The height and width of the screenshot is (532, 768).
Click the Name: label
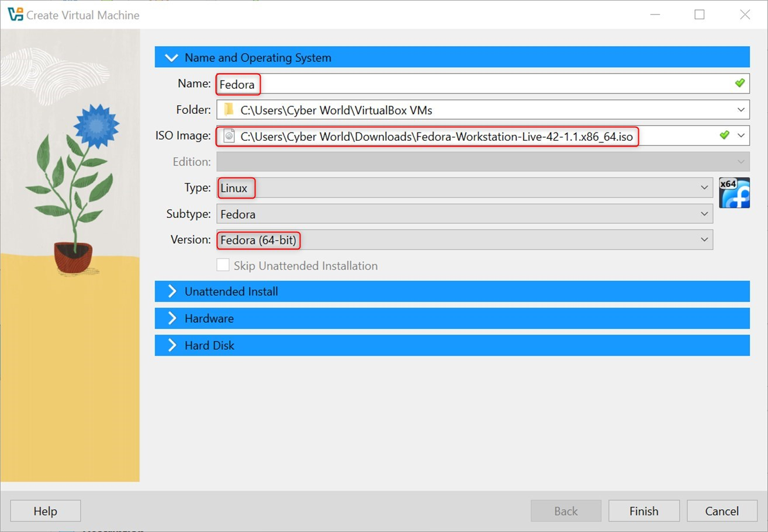(x=194, y=84)
